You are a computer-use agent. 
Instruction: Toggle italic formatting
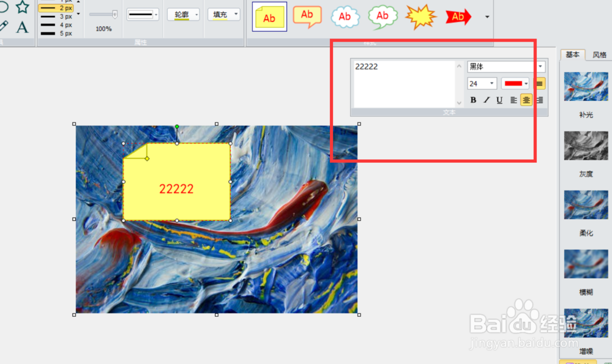[x=487, y=100]
